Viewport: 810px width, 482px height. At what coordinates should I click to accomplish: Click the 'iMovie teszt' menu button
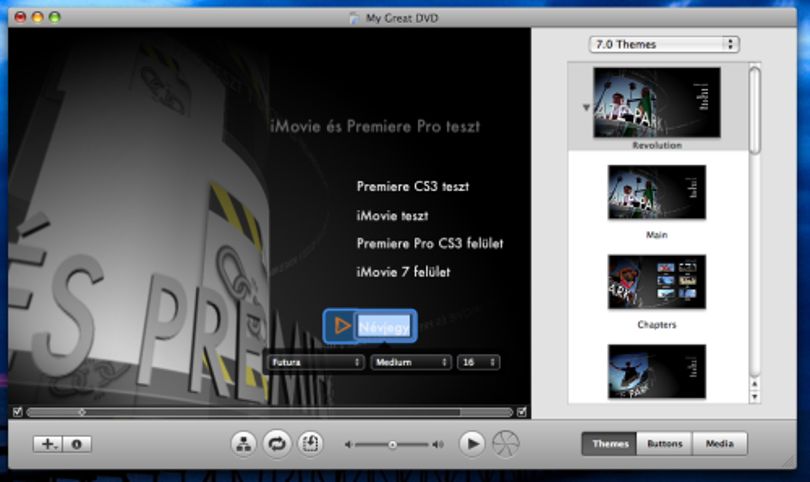coord(392,216)
